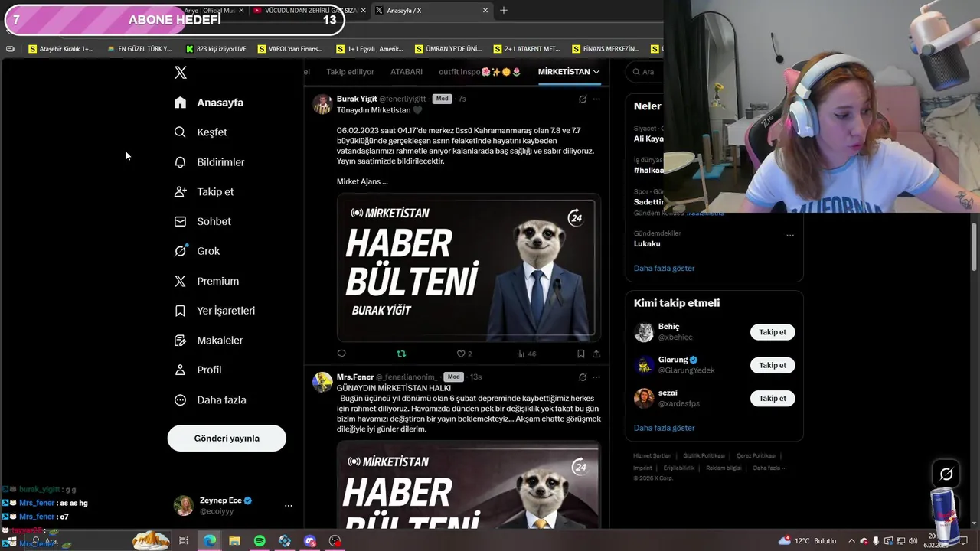
Task: Open the VAROL'dan Finans bookmark
Action: click(x=290, y=49)
